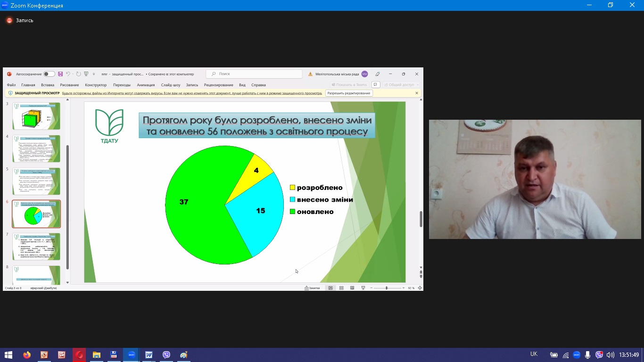Open Paint from the taskbar

[x=184, y=355]
